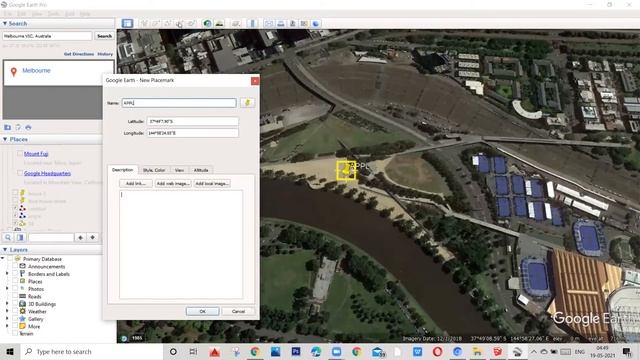The image size is (640, 360).
Task: Click the save image toolbar icon
Action: [292, 24]
